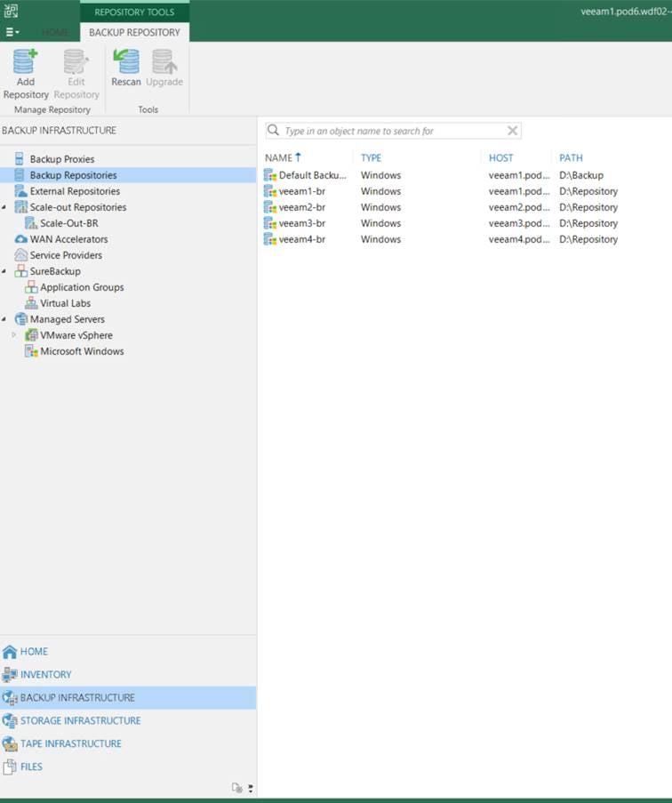This screenshot has height=803, width=672.
Task: Select Backup Proxies tree node
Action: (62, 159)
